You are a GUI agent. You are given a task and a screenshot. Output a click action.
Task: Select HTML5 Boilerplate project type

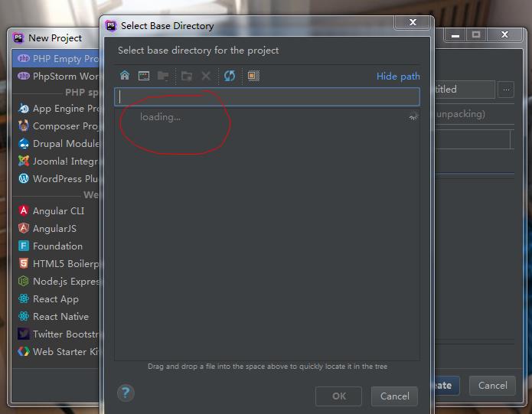[56, 264]
